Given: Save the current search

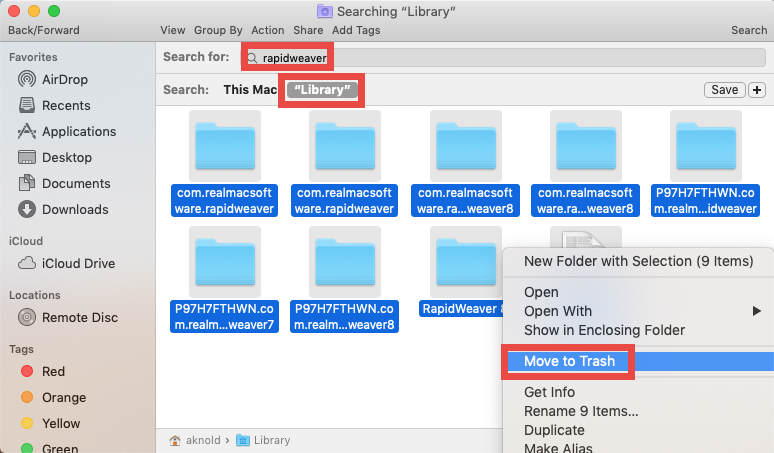Looking at the screenshot, I should click(724, 90).
